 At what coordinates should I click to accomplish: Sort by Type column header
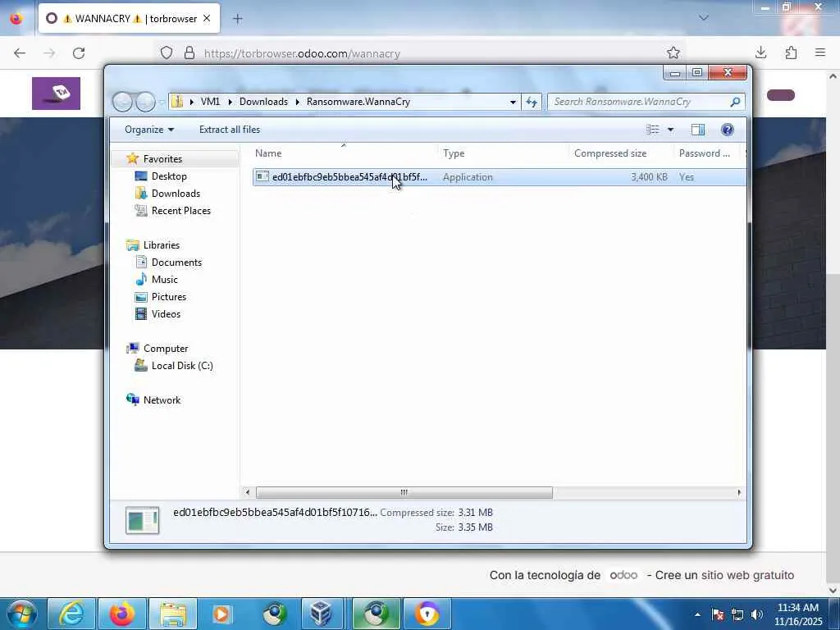click(504, 153)
